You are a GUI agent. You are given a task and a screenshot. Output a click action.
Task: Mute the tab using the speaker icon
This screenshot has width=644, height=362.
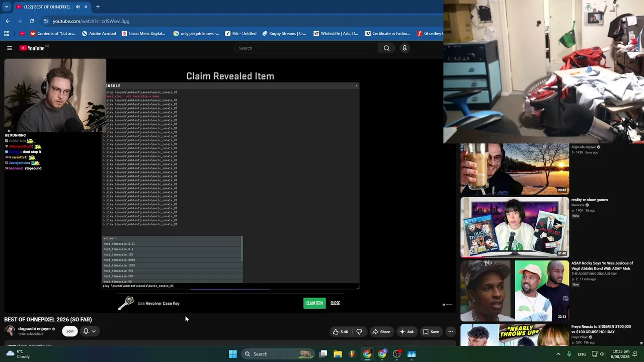pos(77,7)
